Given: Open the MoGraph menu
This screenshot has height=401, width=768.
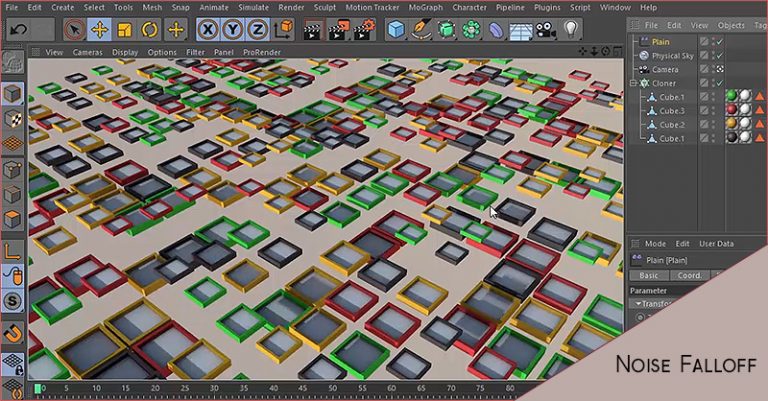Looking at the screenshot, I should pyautogui.click(x=426, y=7).
